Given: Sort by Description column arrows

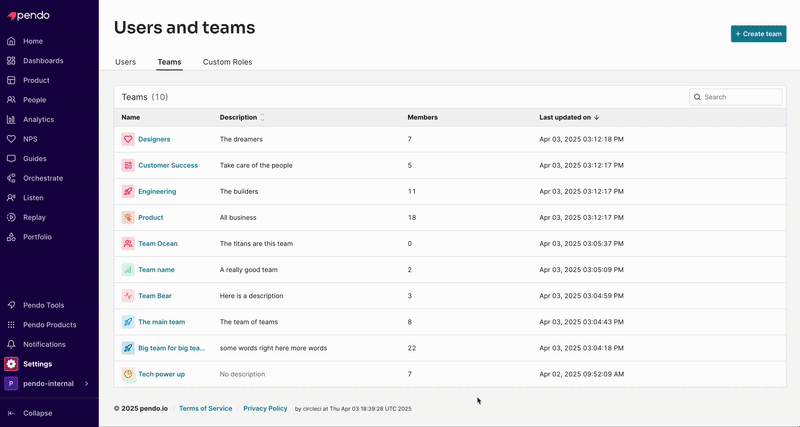Looking at the screenshot, I should coord(263,117).
